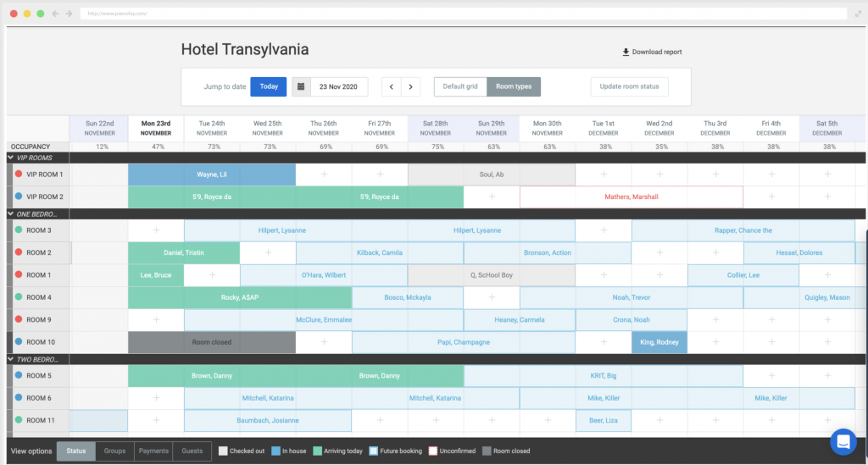Add booking in VIP ROOM 2 on Sun 29th

492,197
